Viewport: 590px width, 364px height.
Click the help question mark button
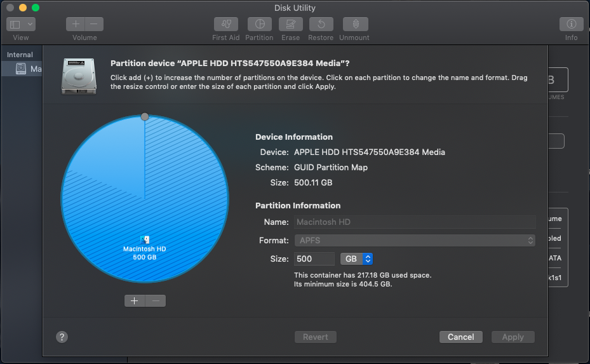point(62,337)
